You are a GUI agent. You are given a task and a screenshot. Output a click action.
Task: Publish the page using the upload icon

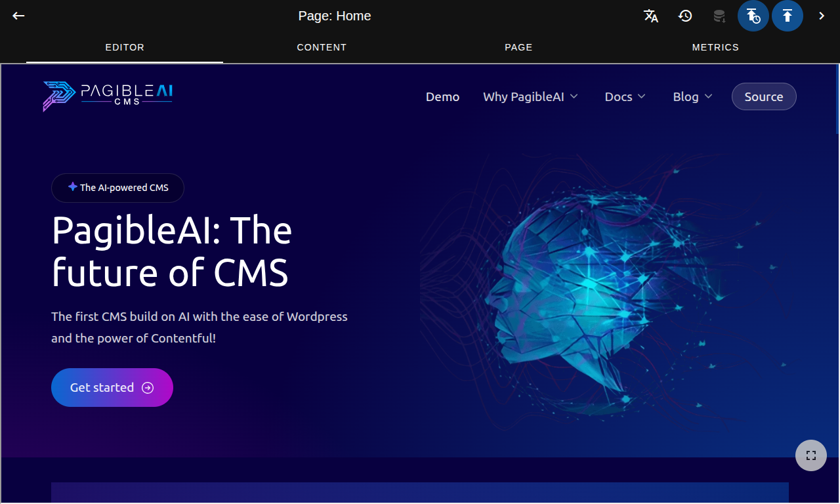[x=787, y=16]
